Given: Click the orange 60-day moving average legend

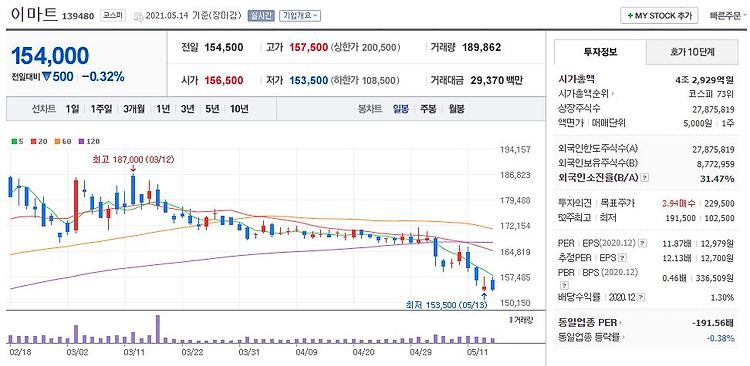Looking at the screenshot, I should pos(63,141).
